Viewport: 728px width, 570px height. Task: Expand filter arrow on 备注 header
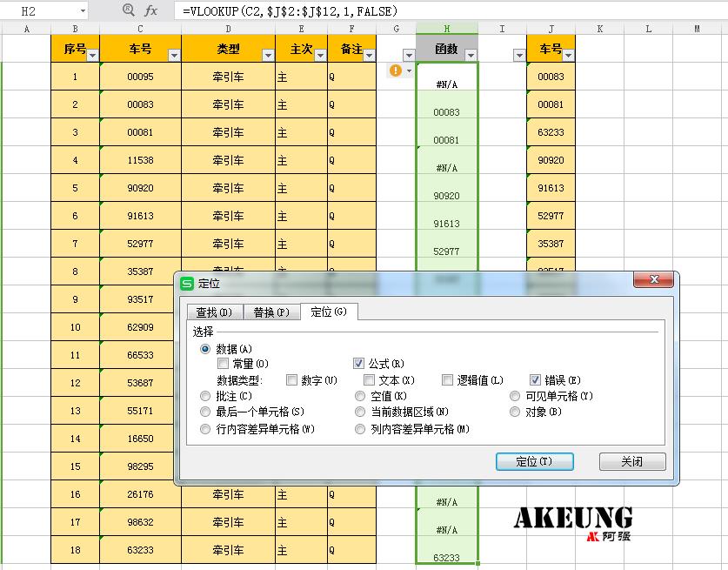[371, 56]
